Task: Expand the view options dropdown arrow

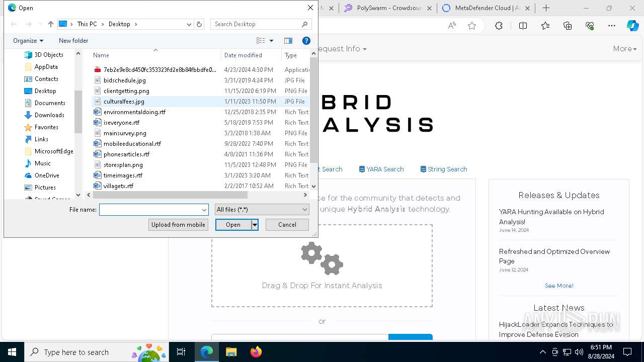Action: (272, 41)
